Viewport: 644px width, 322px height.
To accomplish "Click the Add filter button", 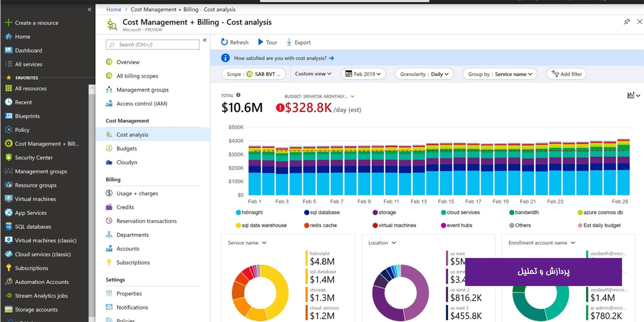I will pyautogui.click(x=566, y=74).
